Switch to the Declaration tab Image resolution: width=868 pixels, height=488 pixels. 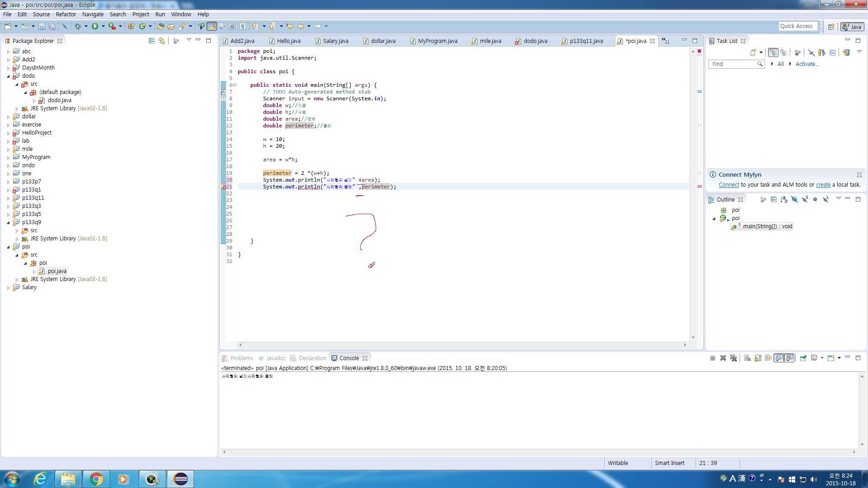click(x=308, y=358)
